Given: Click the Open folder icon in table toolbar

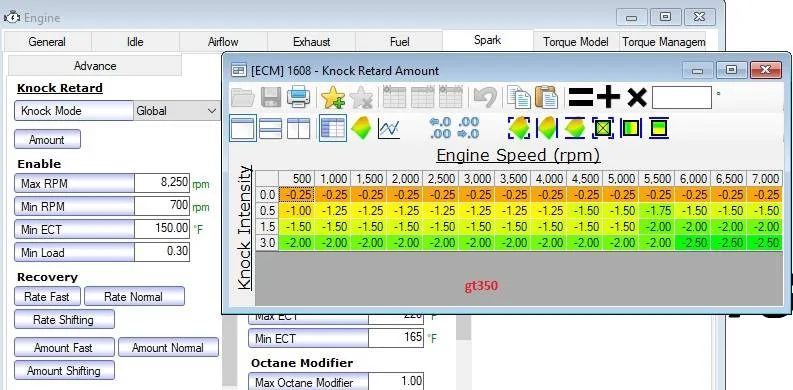Looking at the screenshot, I should click(243, 97).
